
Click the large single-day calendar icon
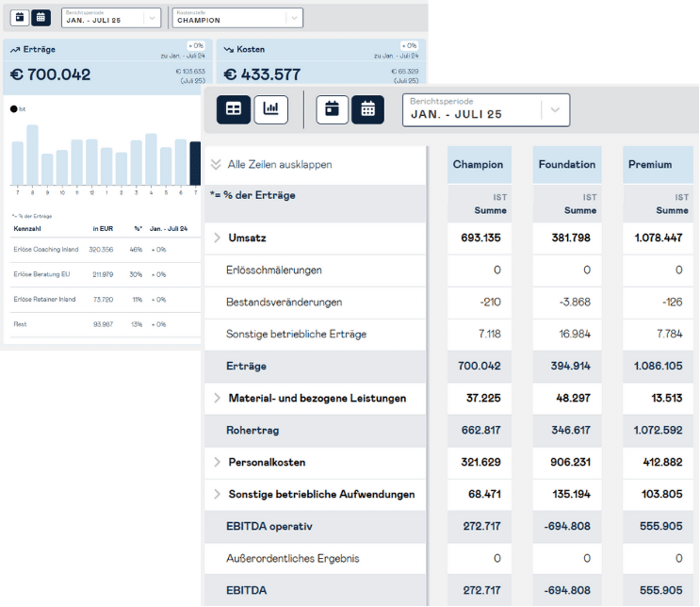332,109
